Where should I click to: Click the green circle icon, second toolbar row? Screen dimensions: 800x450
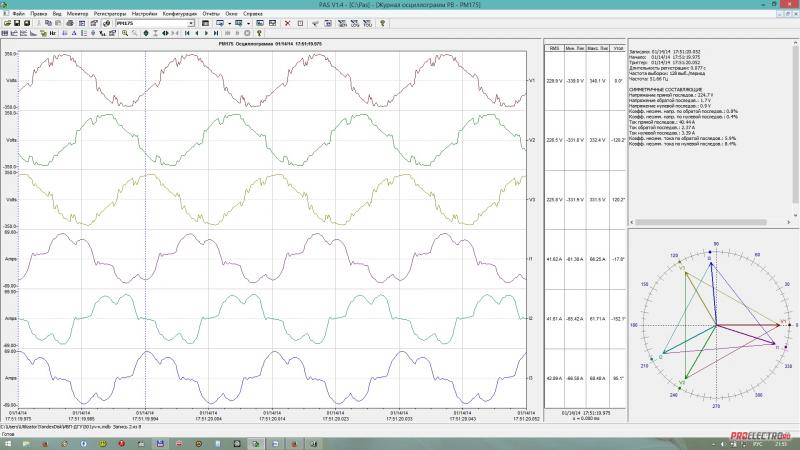tap(146, 33)
